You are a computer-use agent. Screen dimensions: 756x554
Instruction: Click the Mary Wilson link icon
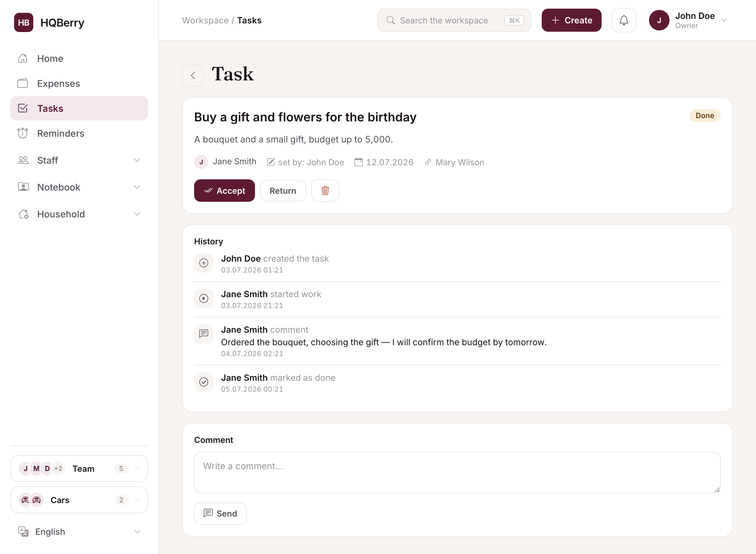(x=428, y=162)
